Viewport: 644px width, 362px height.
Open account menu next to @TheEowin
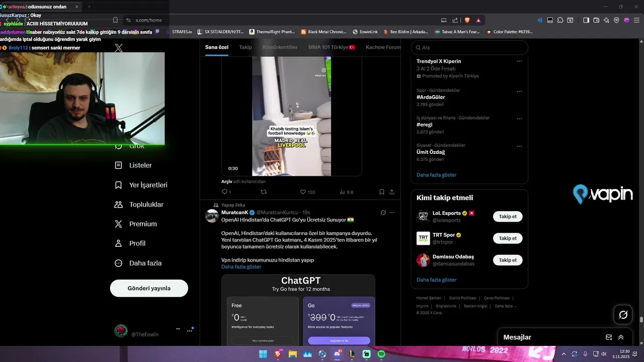190,330
